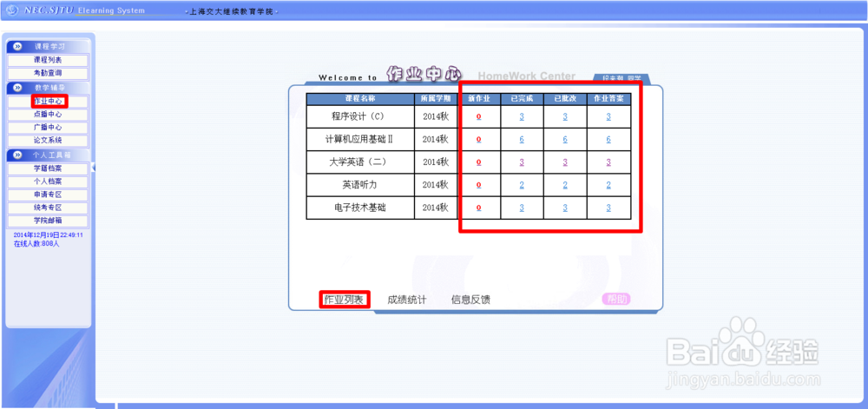Open 作业答案 count for 大学英语(二)
The height and width of the screenshot is (409, 868).
pyautogui.click(x=608, y=162)
